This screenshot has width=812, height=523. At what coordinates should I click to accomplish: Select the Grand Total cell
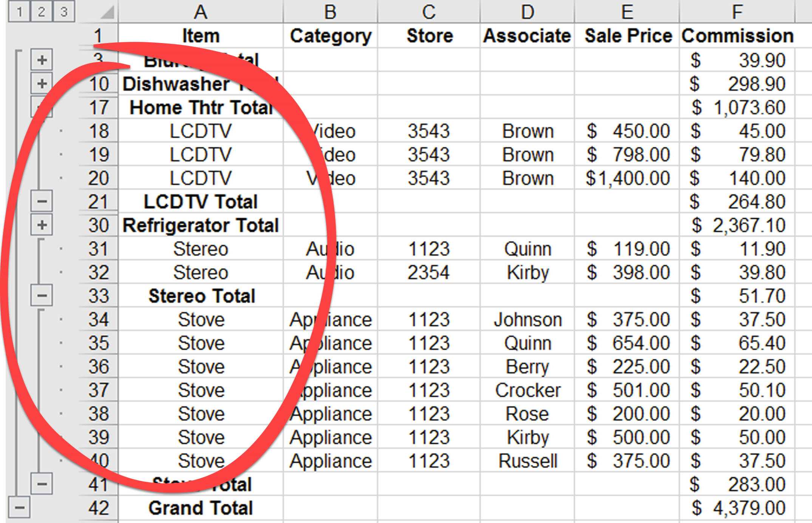[201, 508]
